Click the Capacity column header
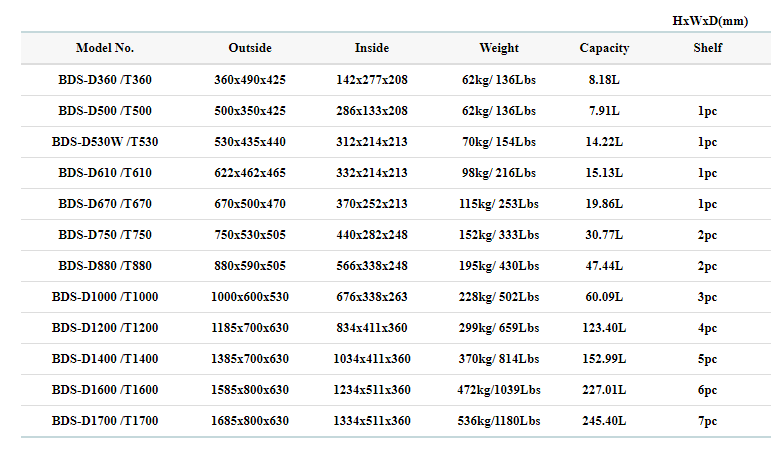 [x=604, y=48]
